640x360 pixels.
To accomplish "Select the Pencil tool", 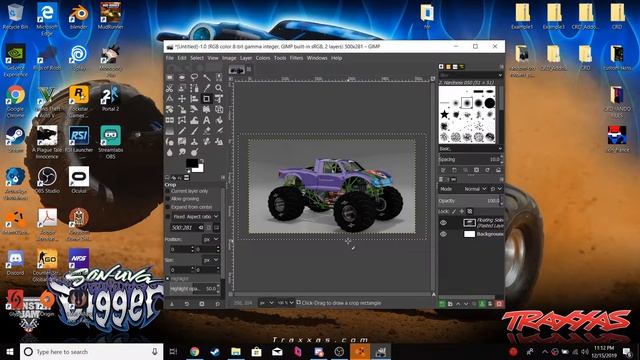I will (182, 131).
